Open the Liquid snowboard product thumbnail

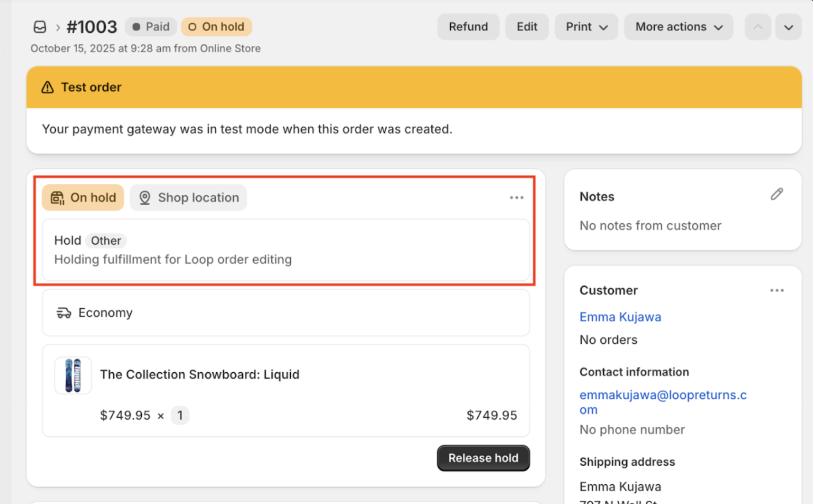click(73, 375)
